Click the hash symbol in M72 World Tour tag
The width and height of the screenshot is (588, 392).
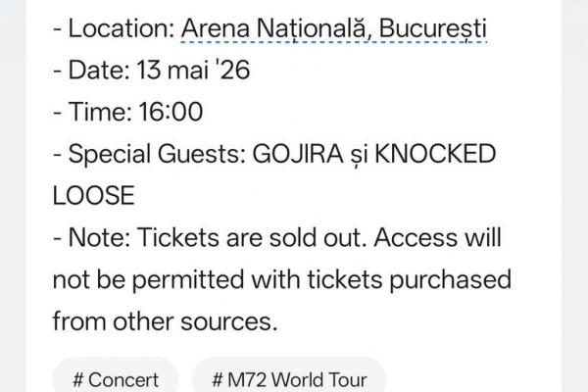coord(218,380)
